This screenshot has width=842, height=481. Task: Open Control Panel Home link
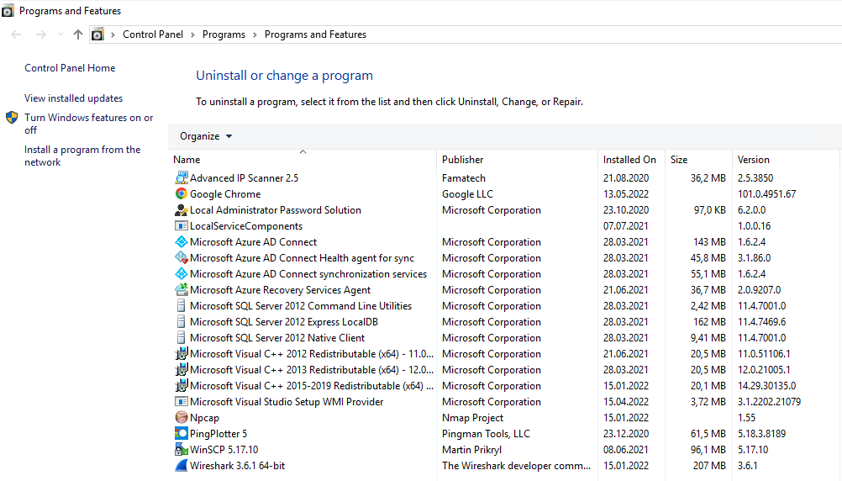(x=70, y=68)
